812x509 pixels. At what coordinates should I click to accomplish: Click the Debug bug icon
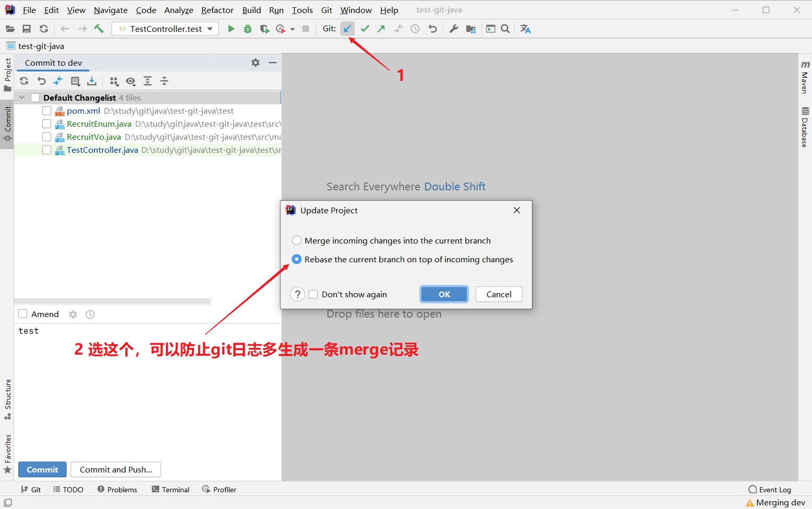(x=248, y=29)
